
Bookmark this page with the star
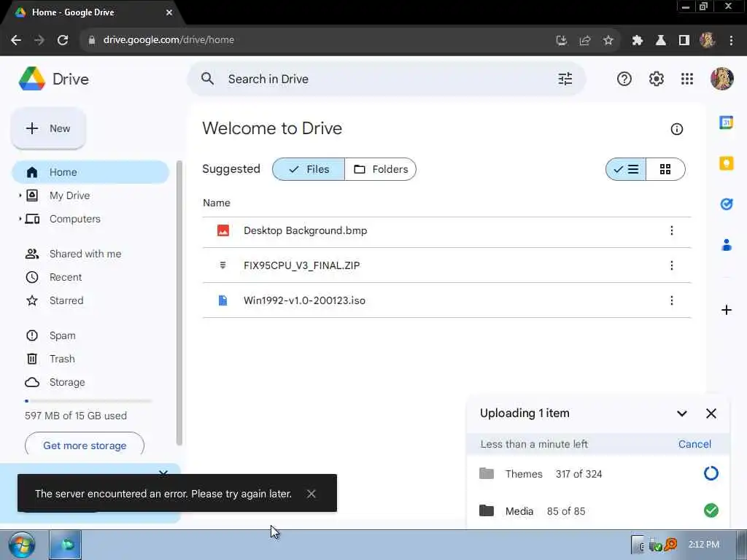pyautogui.click(x=608, y=41)
